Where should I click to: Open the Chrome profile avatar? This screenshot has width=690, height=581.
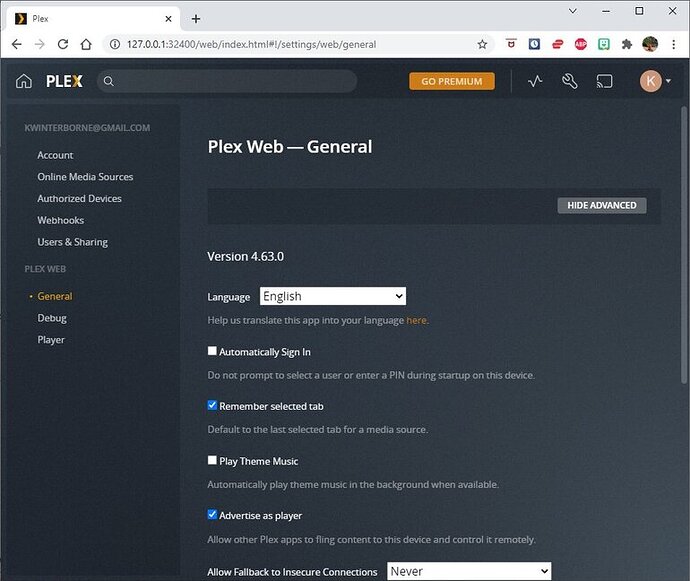pos(650,44)
